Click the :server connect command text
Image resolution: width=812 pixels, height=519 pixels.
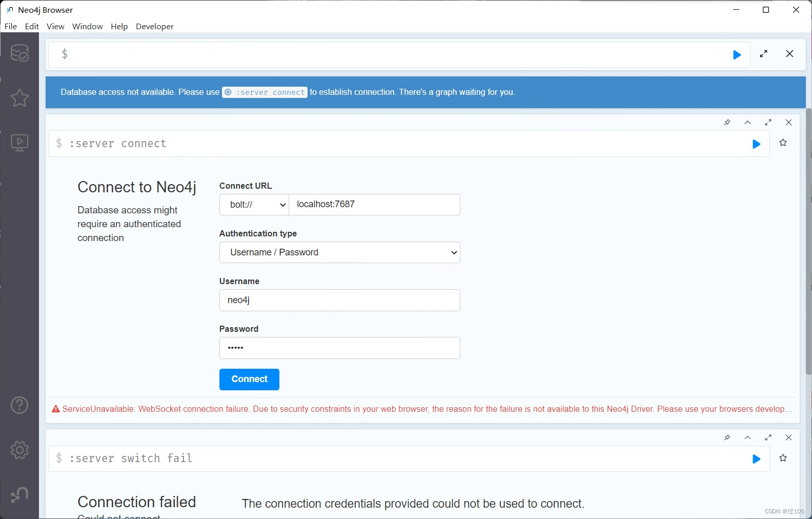click(x=118, y=144)
